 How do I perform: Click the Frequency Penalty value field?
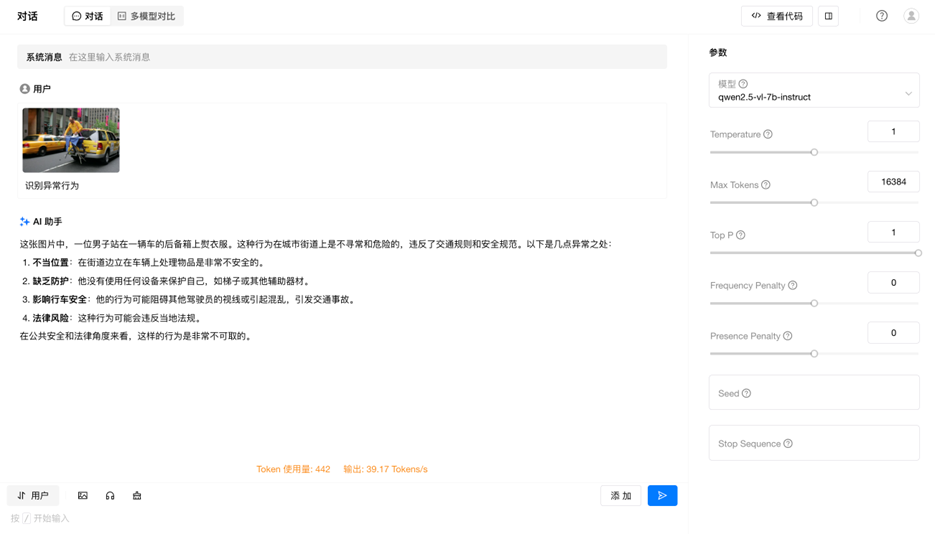893,282
